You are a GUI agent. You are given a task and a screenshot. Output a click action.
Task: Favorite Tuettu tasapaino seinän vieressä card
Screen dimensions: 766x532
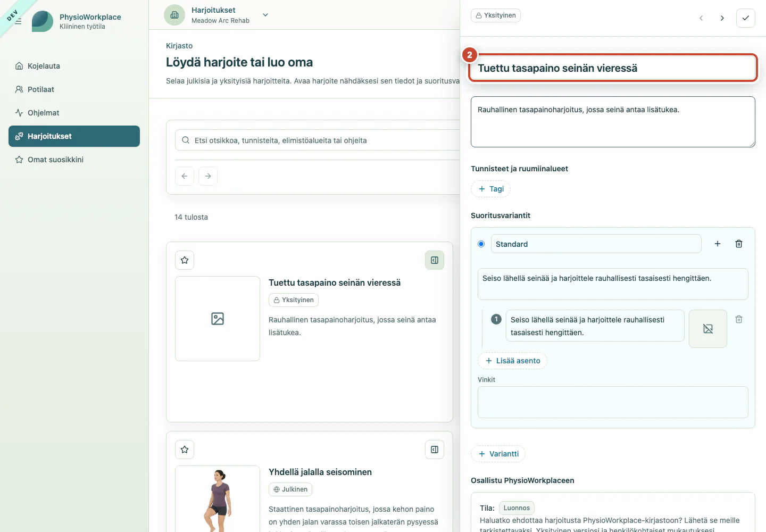[185, 260]
